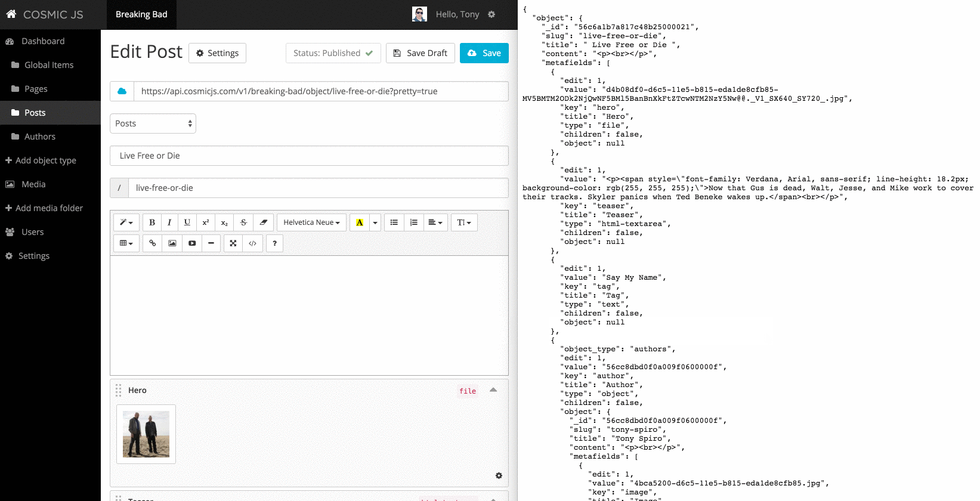Insert an unordered bullet list
This screenshot has height=501, width=980.
(x=394, y=222)
